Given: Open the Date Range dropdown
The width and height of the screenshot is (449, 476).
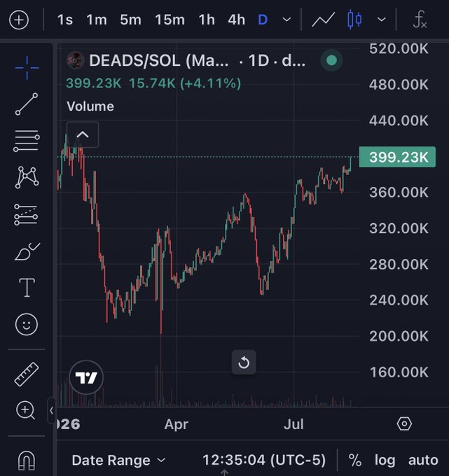Looking at the screenshot, I should (119, 461).
